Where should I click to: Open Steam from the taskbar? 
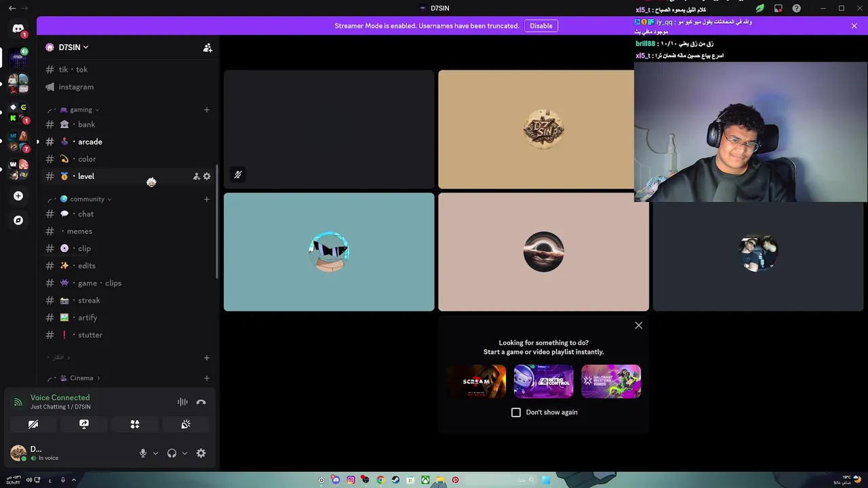395,480
